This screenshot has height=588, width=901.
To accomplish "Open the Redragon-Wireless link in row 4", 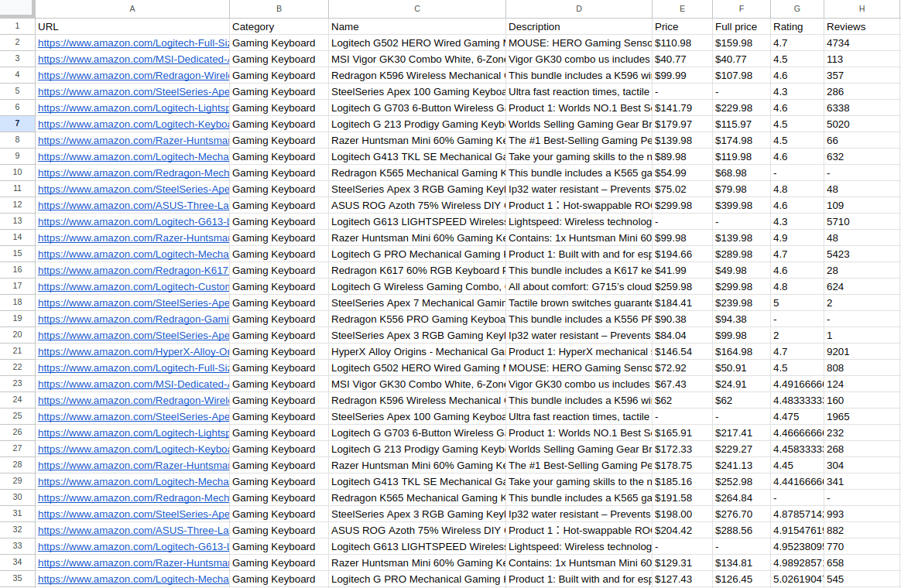I will pyautogui.click(x=133, y=75).
